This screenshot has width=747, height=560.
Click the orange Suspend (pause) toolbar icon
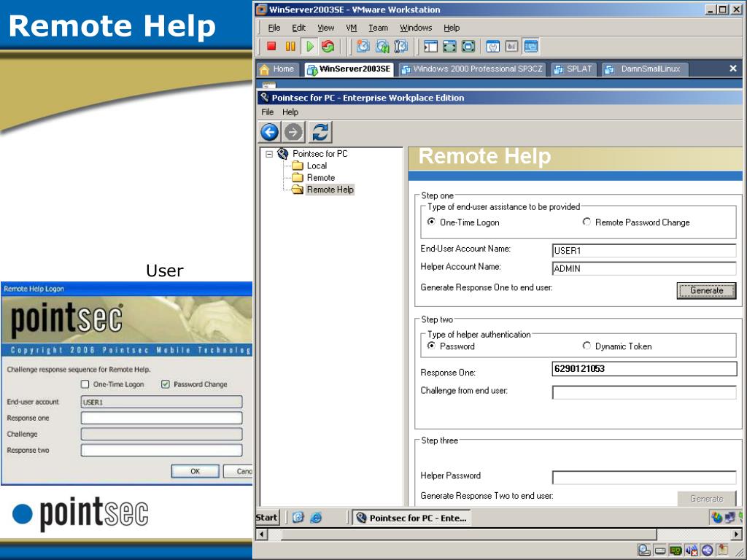point(290,46)
